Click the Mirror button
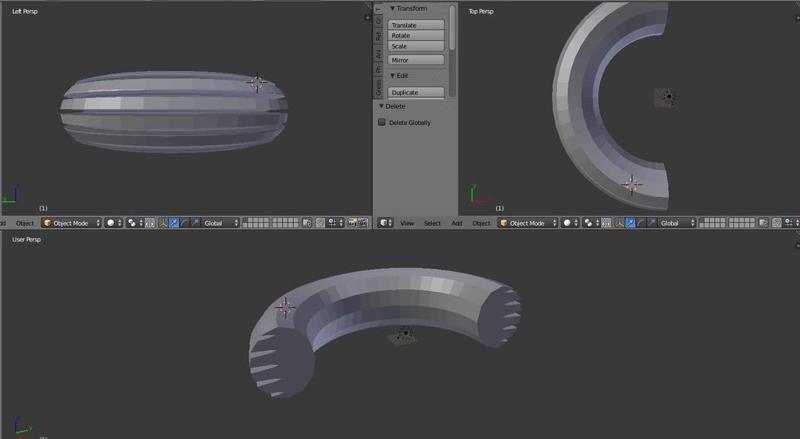The height and width of the screenshot is (439, 800). (416, 60)
